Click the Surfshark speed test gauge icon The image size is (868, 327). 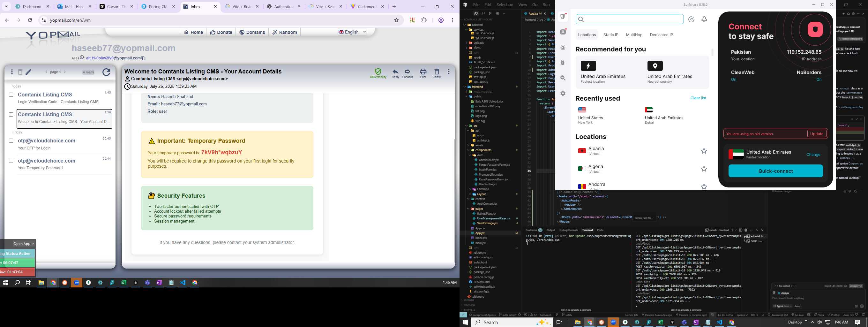692,19
